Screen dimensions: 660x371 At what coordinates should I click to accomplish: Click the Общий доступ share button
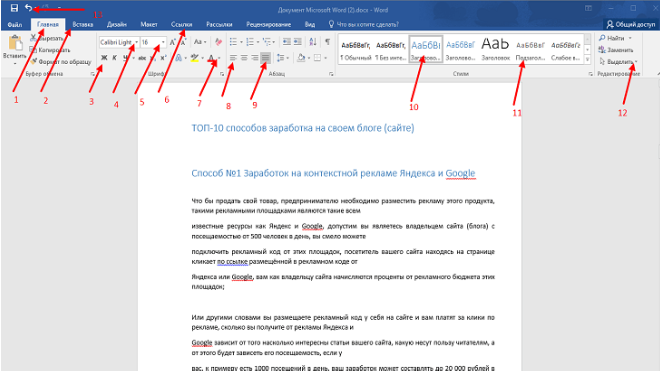(631, 24)
